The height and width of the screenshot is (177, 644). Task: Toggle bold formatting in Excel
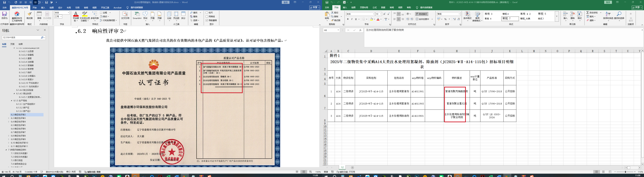(x=348, y=19)
